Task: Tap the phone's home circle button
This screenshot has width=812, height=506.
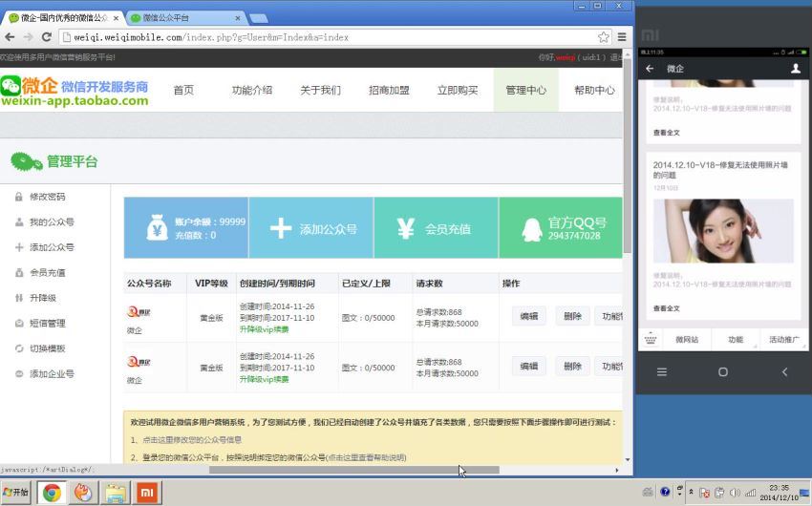Action: (x=723, y=372)
